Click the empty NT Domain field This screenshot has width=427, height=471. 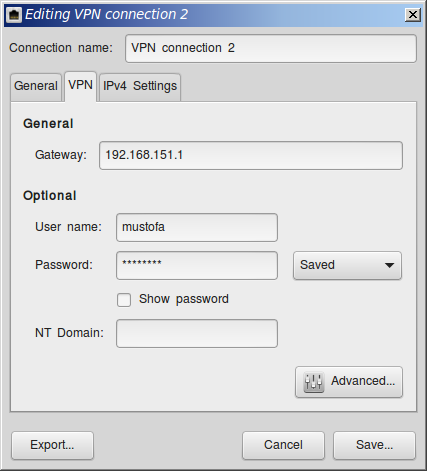(197, 333)
